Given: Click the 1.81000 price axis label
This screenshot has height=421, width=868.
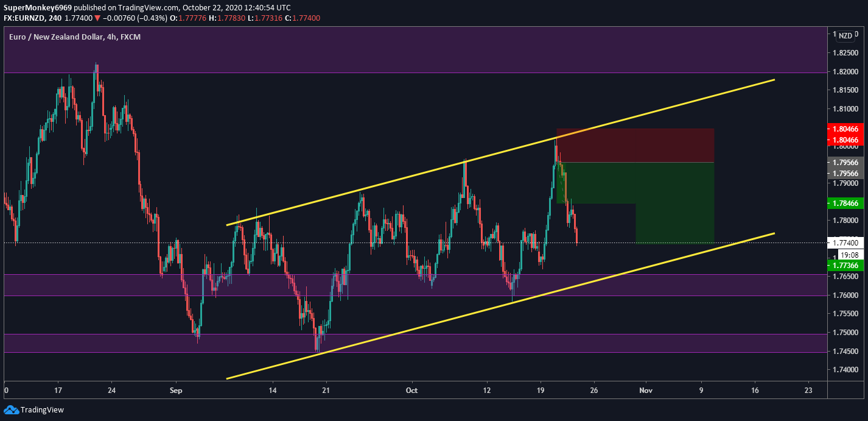Looking at the screenshot, I should 845,109.
